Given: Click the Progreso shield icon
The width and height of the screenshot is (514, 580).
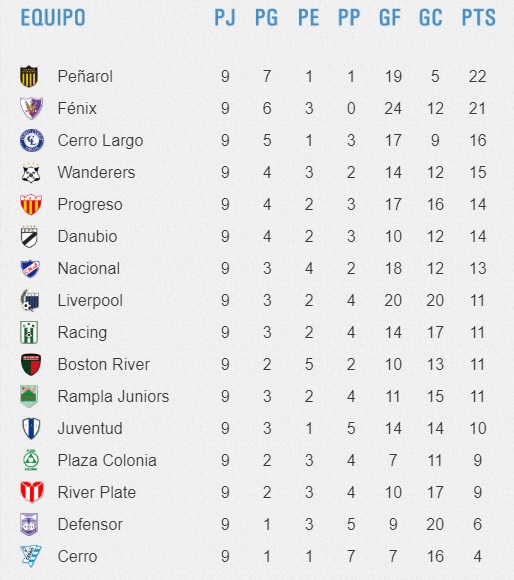Looking at the screenshot, I should [30, 205].
